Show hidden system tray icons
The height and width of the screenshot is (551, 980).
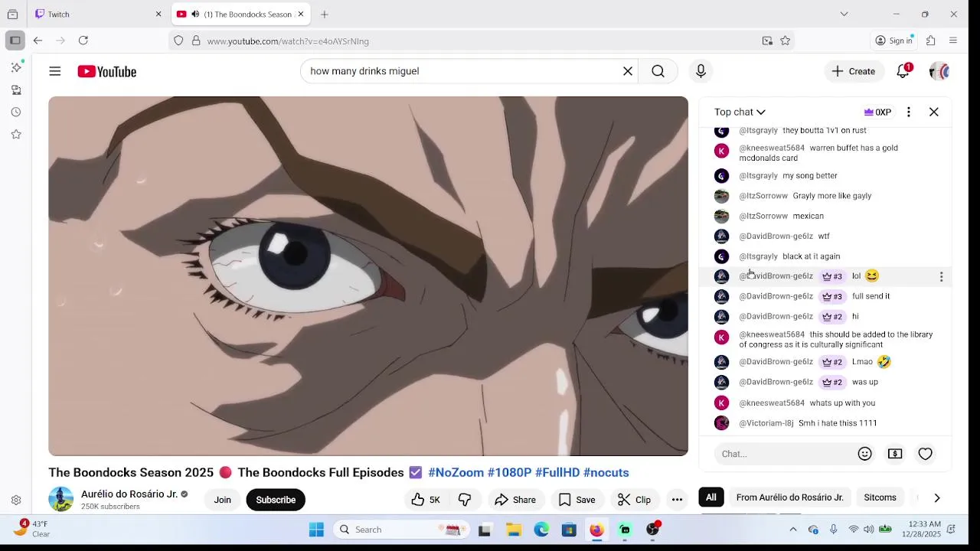[x=793, y=530]
